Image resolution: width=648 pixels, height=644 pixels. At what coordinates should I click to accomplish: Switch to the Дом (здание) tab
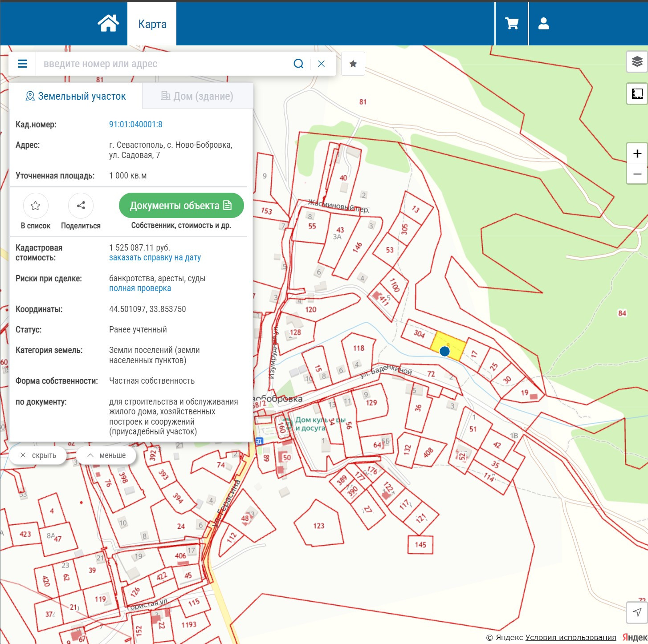[x=197, y=96]
